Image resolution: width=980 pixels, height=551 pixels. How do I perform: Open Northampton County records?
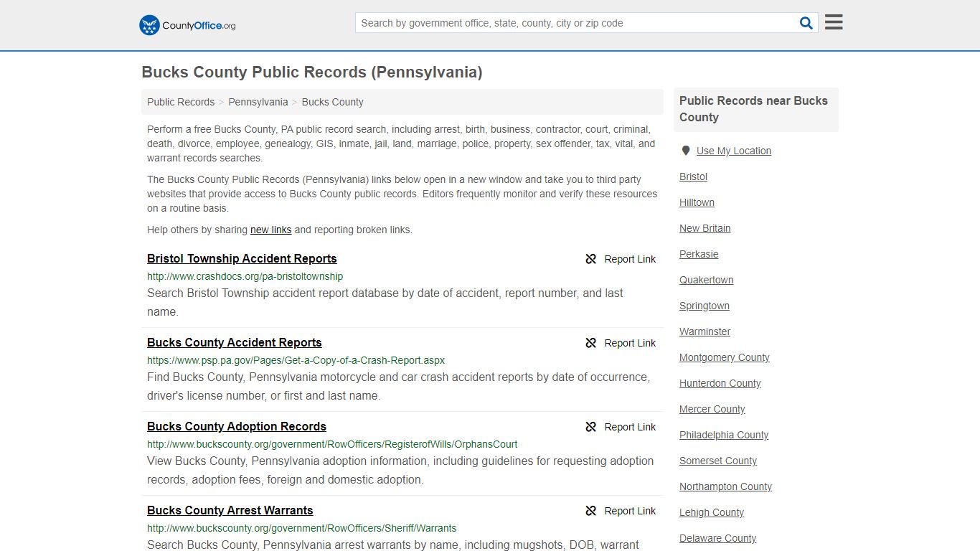pyautogui.click(x=725, y=486)
